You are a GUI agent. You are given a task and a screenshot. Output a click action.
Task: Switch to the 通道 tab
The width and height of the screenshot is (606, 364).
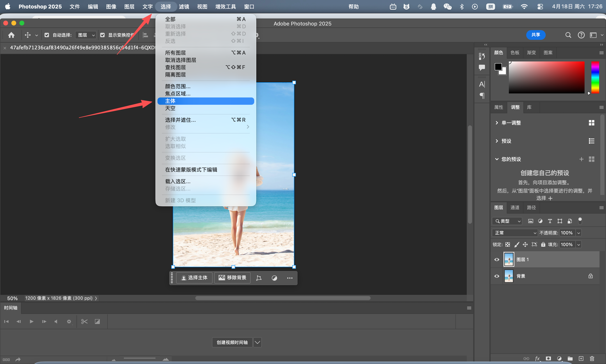coord(515,207)
